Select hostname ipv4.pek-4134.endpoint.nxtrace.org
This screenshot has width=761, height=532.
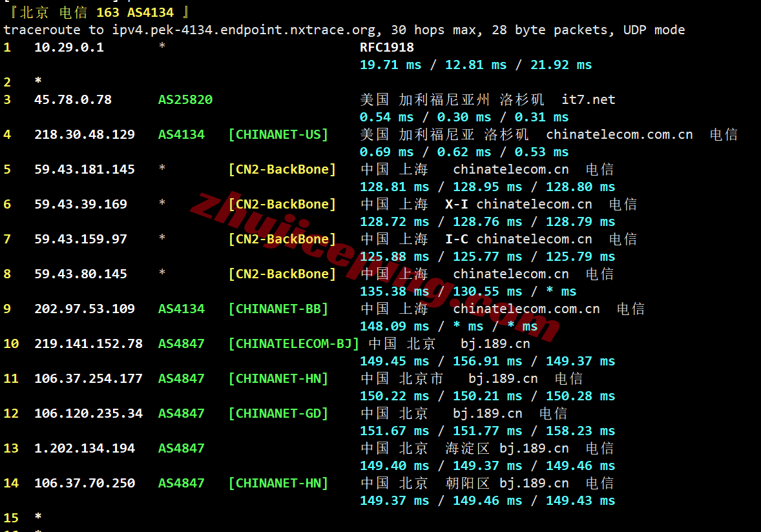tap(244, 30)
